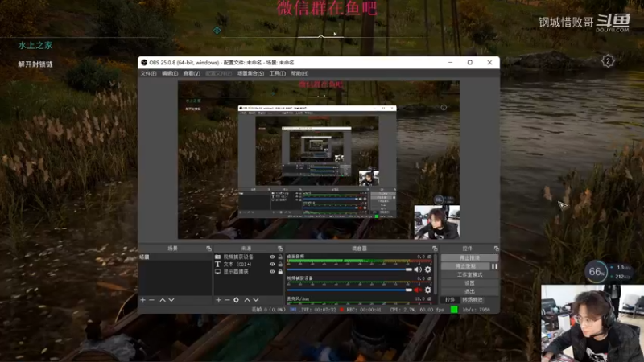
Task: Toggle visibility of 视频捕获设备 source
Action: tap(272, 257)
